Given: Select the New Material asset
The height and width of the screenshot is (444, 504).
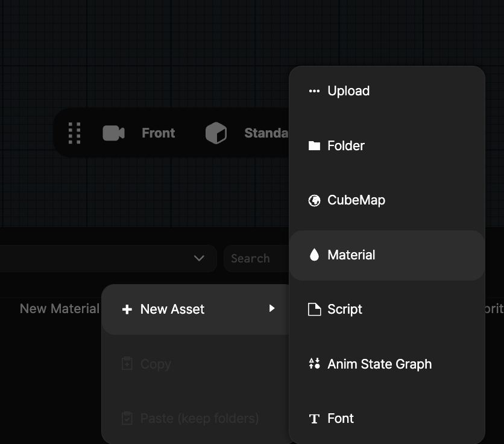Looking at the screenshot, I should point(59,309).
